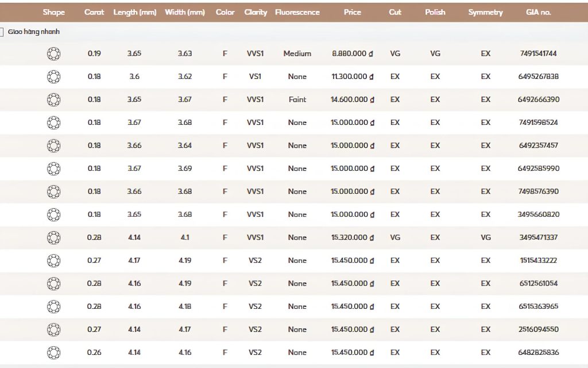This screenshot has width=588, height=368.
Task: Open GIA number 6512561054
Action: coord(539,283)
